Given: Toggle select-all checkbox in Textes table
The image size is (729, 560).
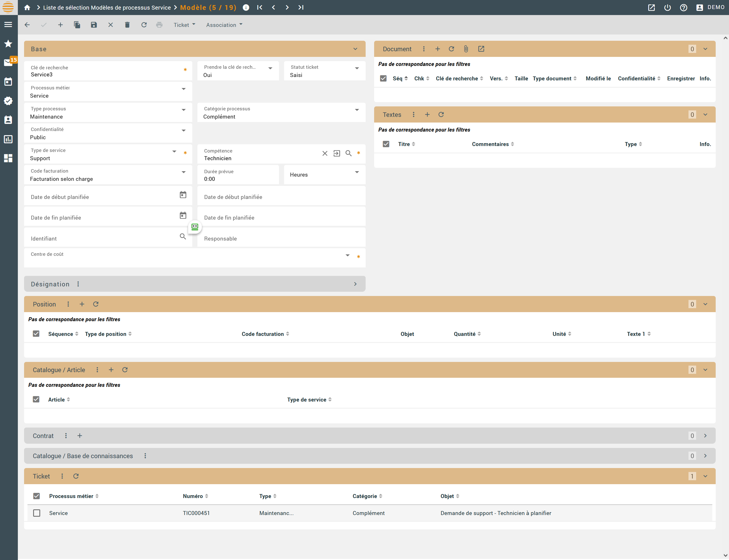Looking at the screenshot, I should tap(386, 144).
